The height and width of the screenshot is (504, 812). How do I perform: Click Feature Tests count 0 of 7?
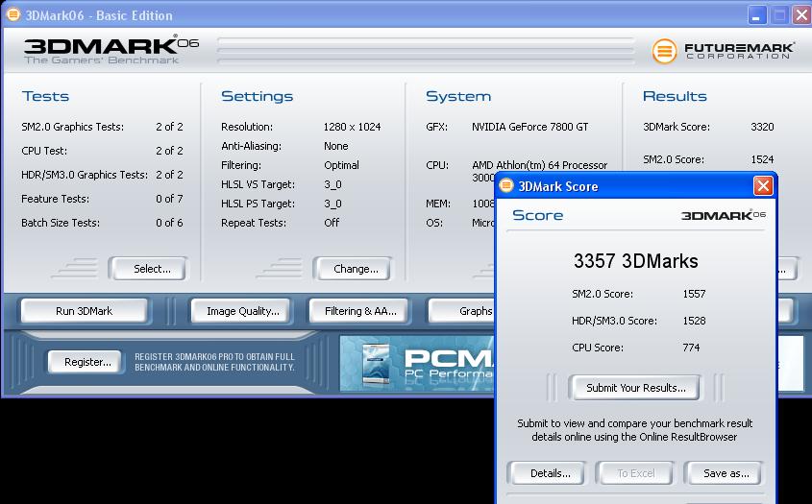[x=169, y=199]
